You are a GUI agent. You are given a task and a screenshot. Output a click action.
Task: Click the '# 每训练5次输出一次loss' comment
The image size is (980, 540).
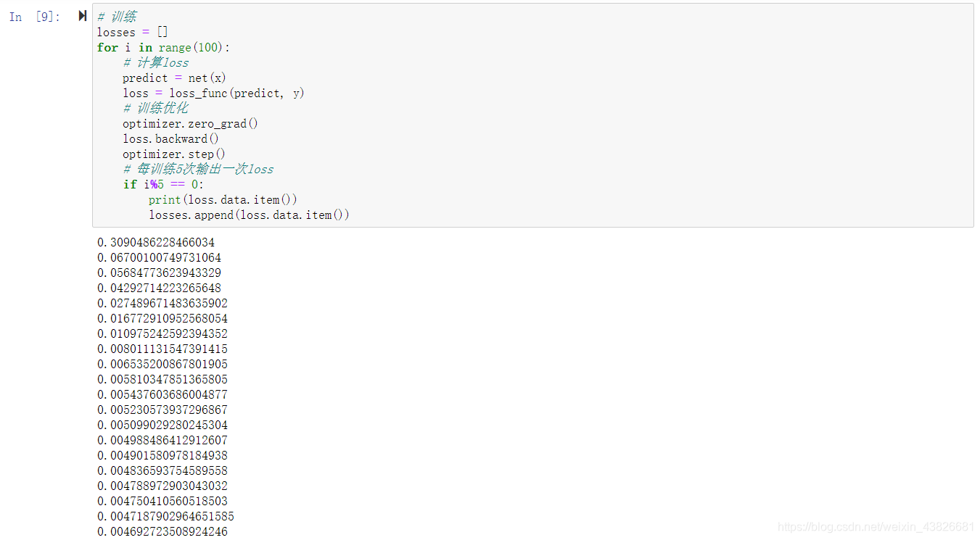(x=198, y=169)
